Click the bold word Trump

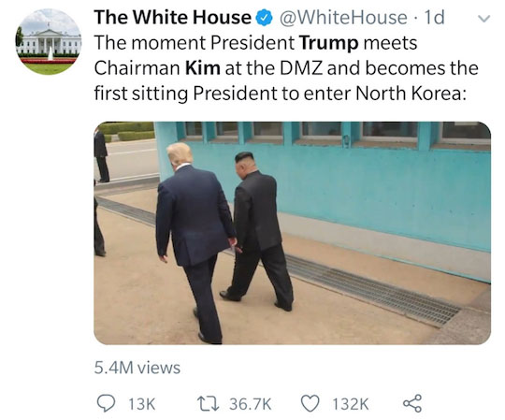pos(328,43)
